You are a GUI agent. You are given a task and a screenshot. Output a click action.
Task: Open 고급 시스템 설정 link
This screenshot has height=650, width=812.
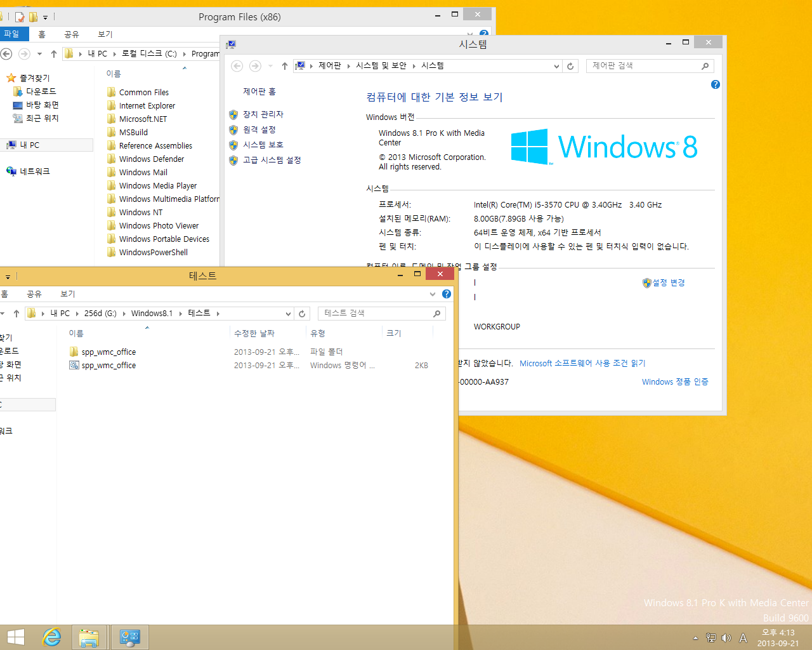pos(272,160)
